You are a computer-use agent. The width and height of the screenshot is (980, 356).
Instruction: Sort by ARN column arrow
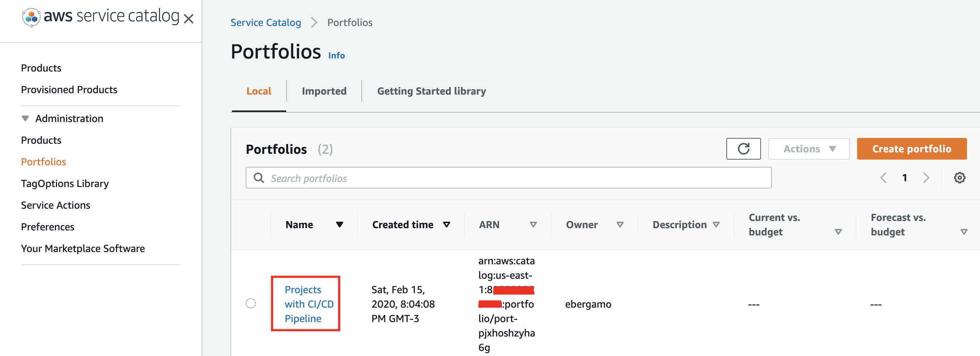pos(533,225)
